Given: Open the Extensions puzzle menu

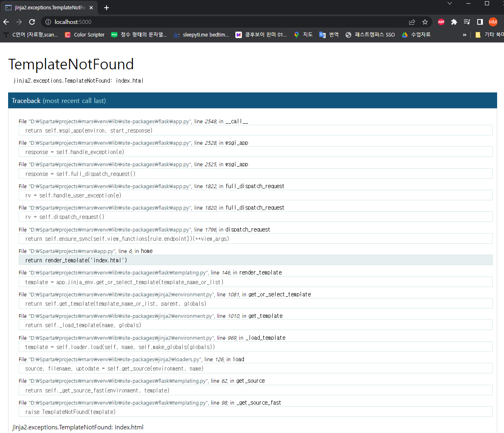Looking at the screenshot, I should click(x=454, y=22).
